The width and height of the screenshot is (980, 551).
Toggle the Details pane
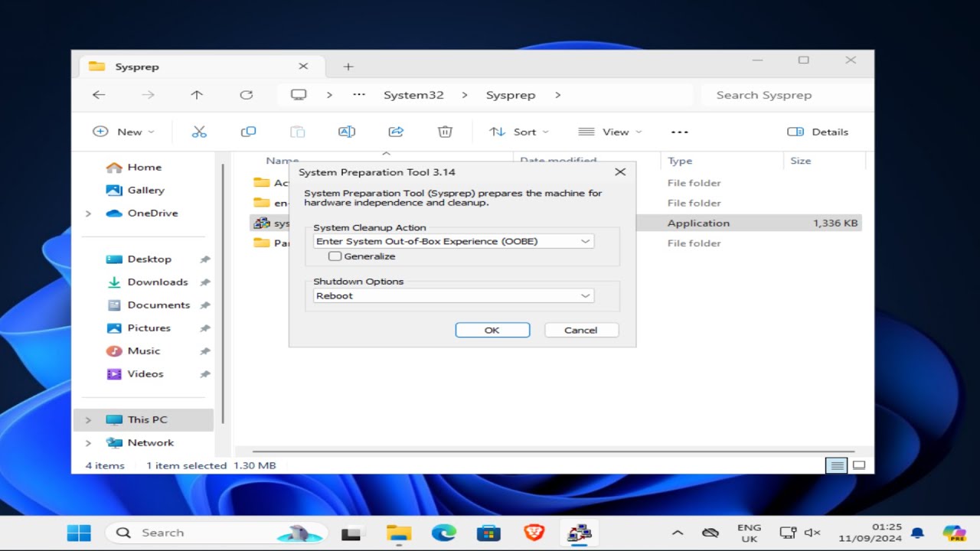pyautogui.click(x=818, y=132)
